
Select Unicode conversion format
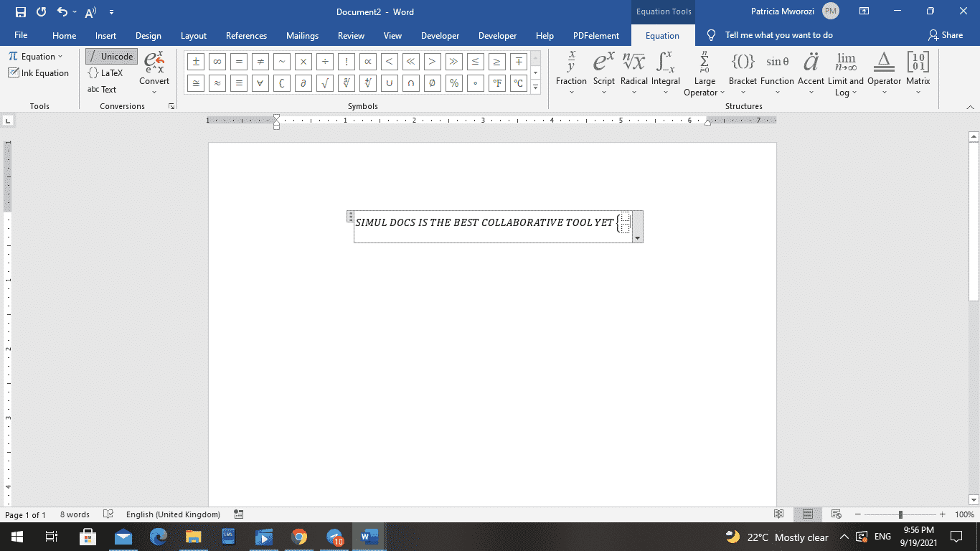click(111, 57)
